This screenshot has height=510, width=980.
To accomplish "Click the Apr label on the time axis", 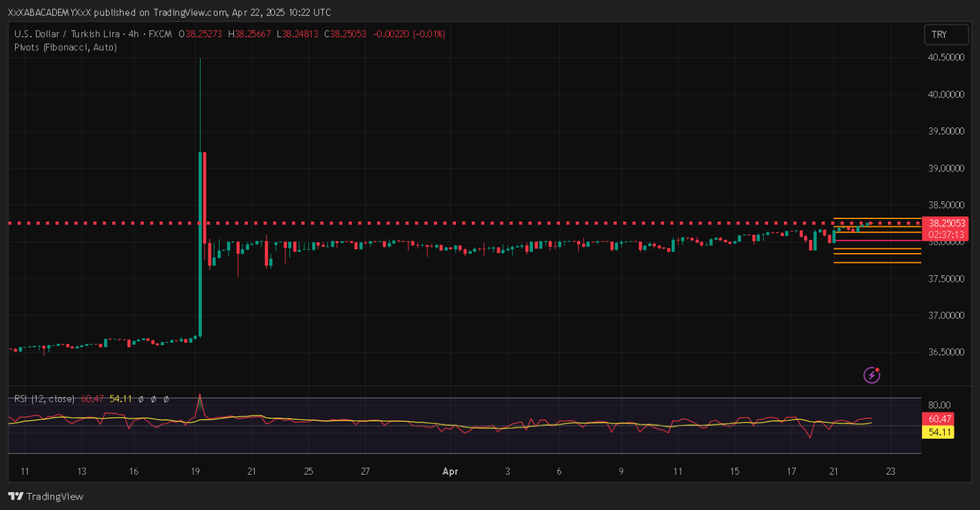I will pos(451,471).
